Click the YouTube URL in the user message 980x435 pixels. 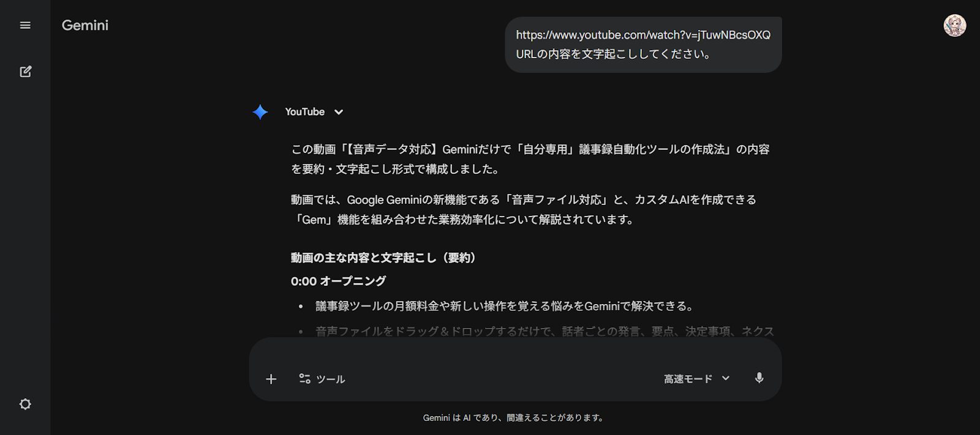(x=643, y=35)
